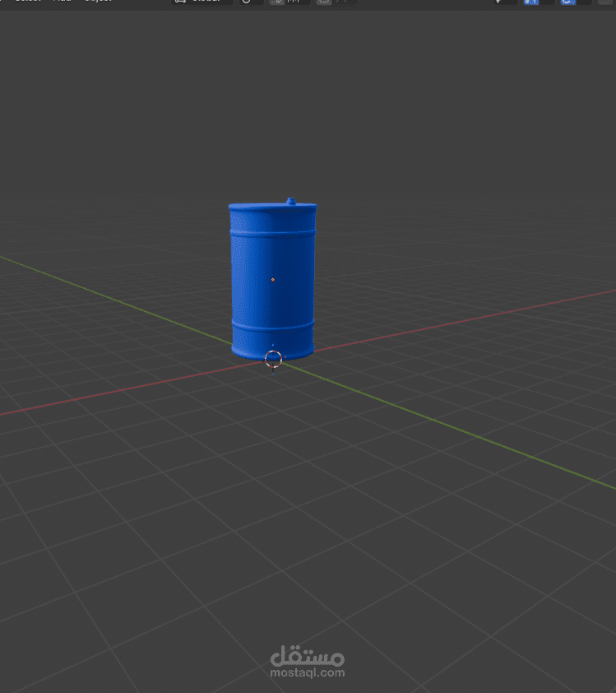The height and width of the screenshot is (693, 616).
Task: Click the small cap on barrel top
Action: coord(291,202)
